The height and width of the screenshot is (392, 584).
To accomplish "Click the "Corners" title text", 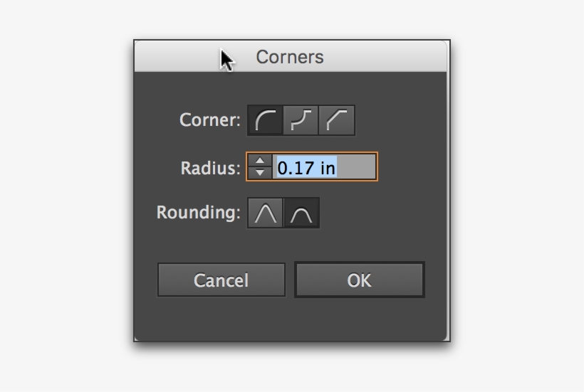I will coord(290,57).
